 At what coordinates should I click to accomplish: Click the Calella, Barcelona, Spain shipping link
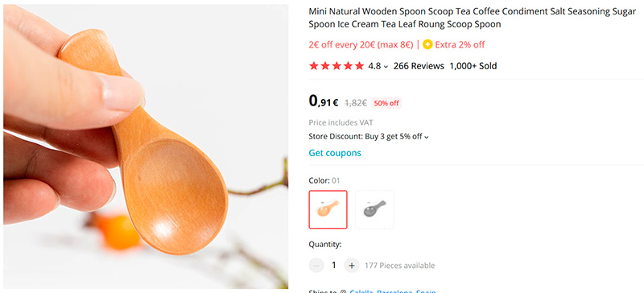point(392,291)
